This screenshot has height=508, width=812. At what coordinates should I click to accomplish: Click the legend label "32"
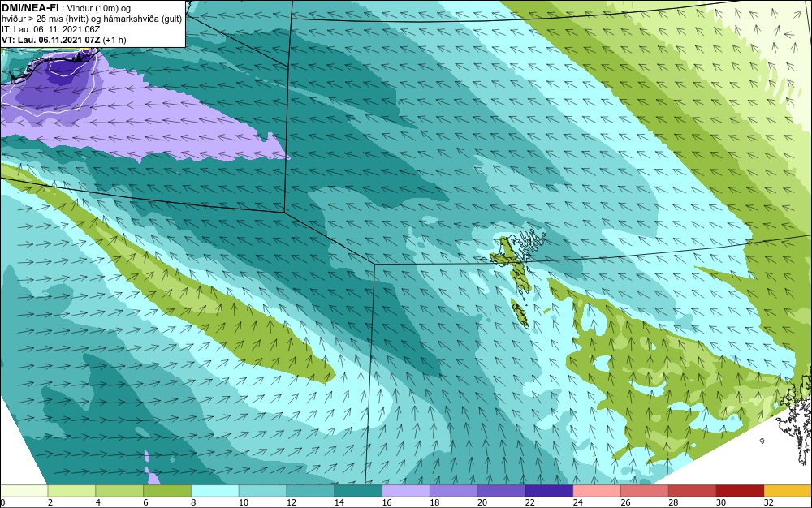click(x=768, y=502)
